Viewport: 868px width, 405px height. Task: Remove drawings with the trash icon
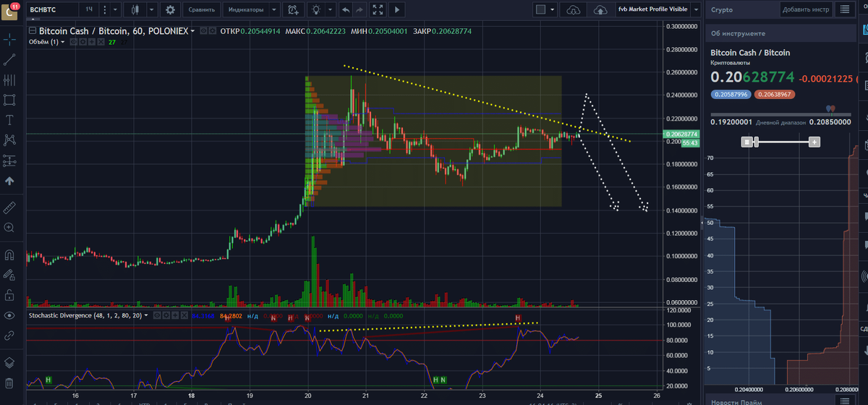[x=9, y=383]
